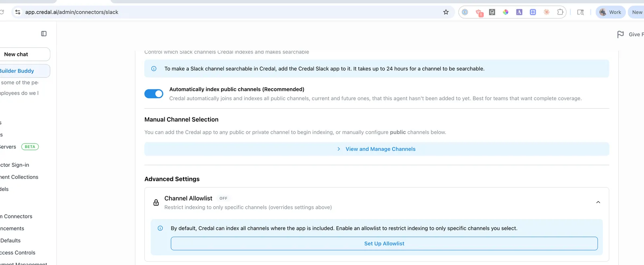Bookmark this page with the star icon

coord(446,12)
